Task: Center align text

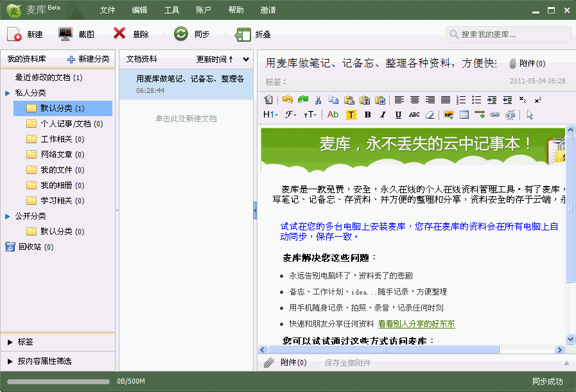Action: pos(415,100)
